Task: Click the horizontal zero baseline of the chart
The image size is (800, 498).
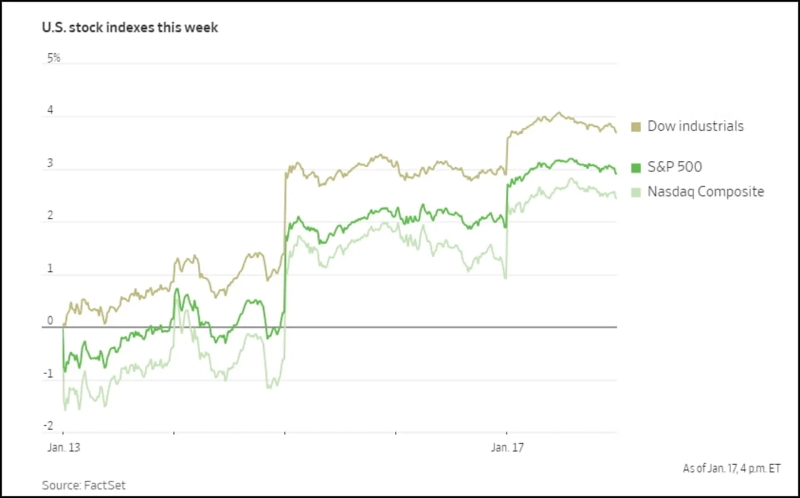Action: (x=400, y=327)
